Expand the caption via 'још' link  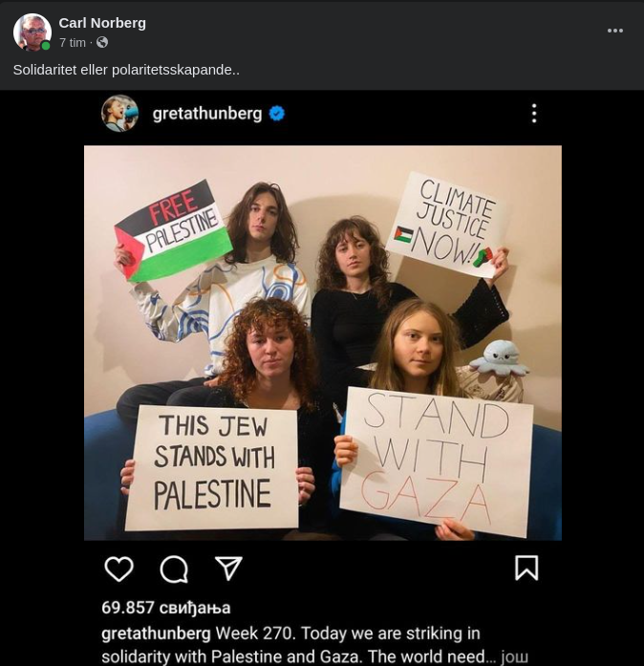tap(514, 656)
